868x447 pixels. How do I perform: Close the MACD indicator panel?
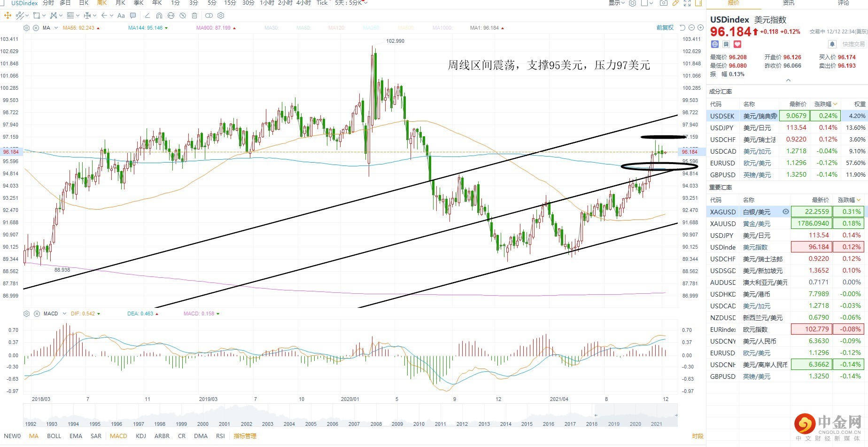pyautogui.click(x=37, y=314)
